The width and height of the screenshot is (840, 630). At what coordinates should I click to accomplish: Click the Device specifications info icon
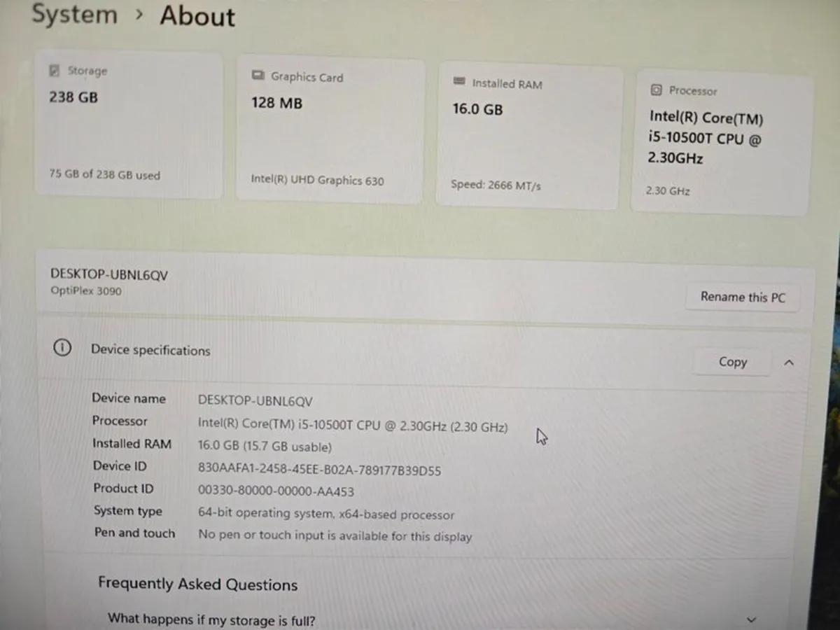(62, 347)
